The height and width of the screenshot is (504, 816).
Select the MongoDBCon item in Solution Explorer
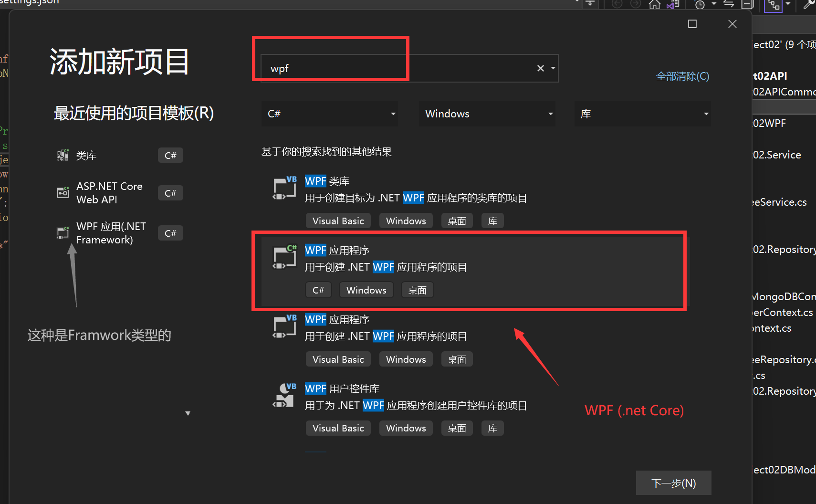click(784, 296)
